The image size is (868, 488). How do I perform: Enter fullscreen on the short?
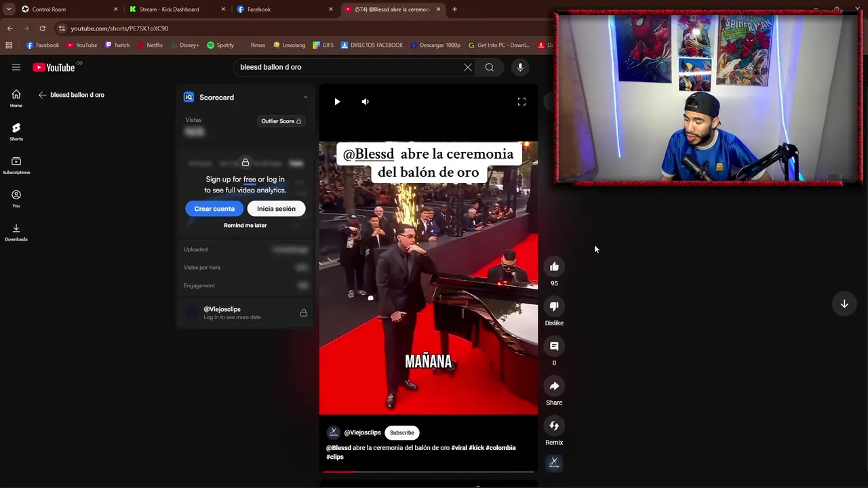(521, 102)
